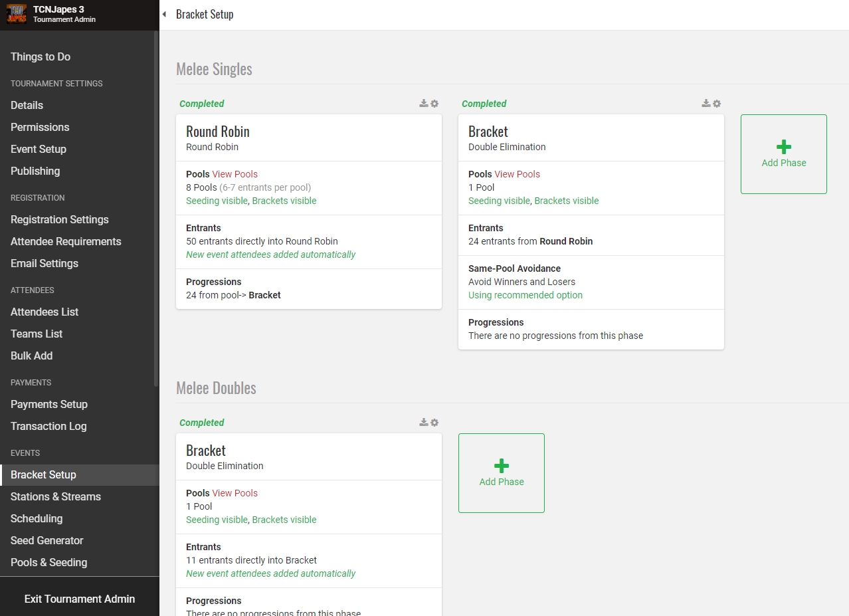Screen dimensions: 849x616
Task: Click TCNJapes 3 tournament name
Action: pyautogui.click(x=58, y=9)
